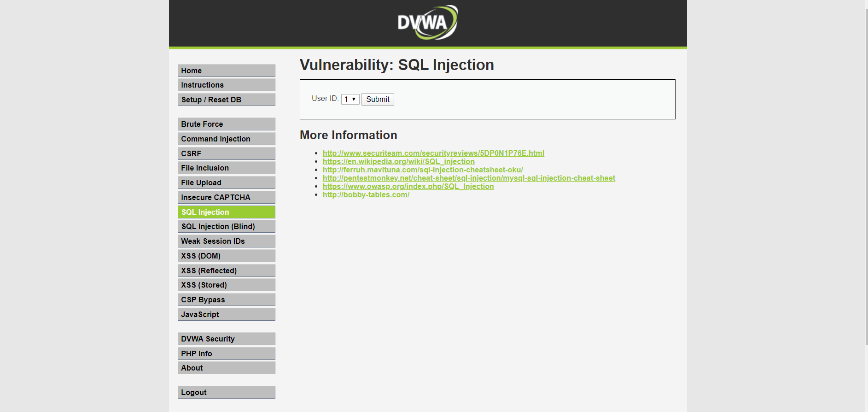Click the 'User ID:' label
This screenshot has height=412, width=868.
point(325,99)
